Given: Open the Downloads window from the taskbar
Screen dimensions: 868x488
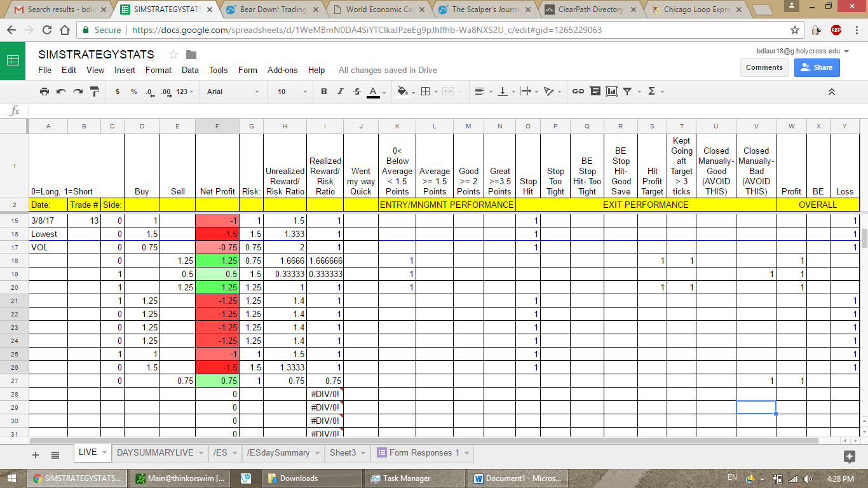Looking at the screenshot, I should pos(312,478).
